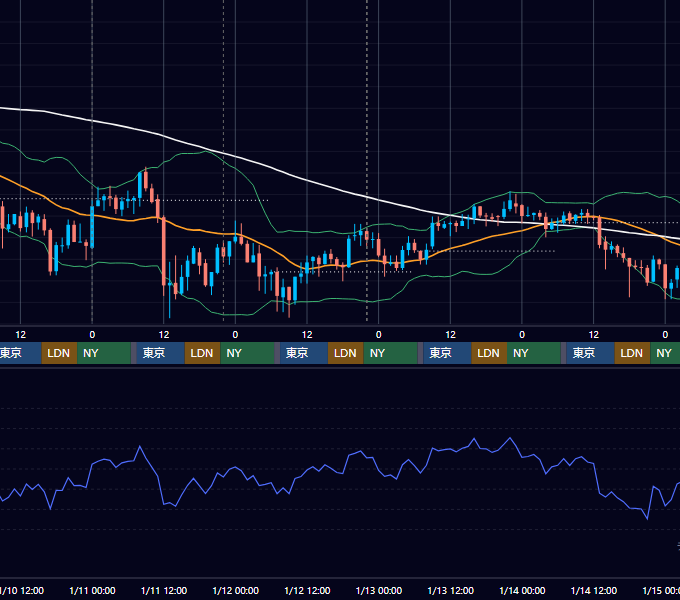The image size is (680, 600).
Task: Click the 1/12 00:00 date label
Action: point(235,590)
